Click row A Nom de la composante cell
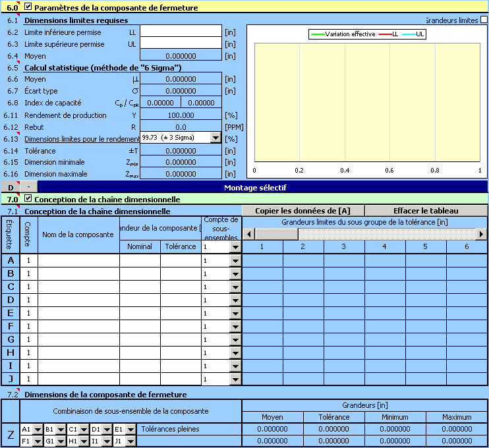 point(78,260)
